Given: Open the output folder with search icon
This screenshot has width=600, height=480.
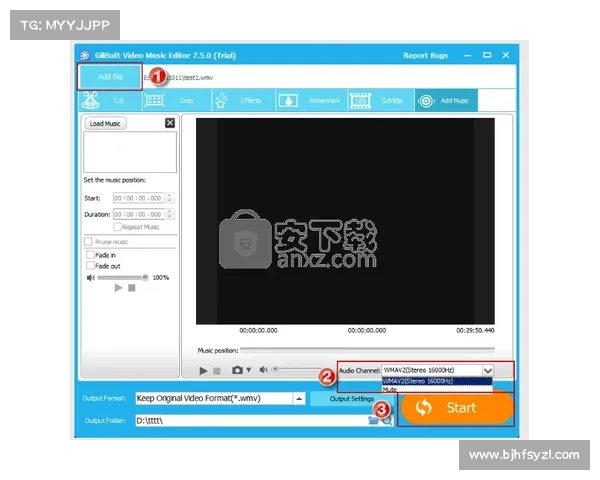Looking at the screenshot, I should coord(387,421).
